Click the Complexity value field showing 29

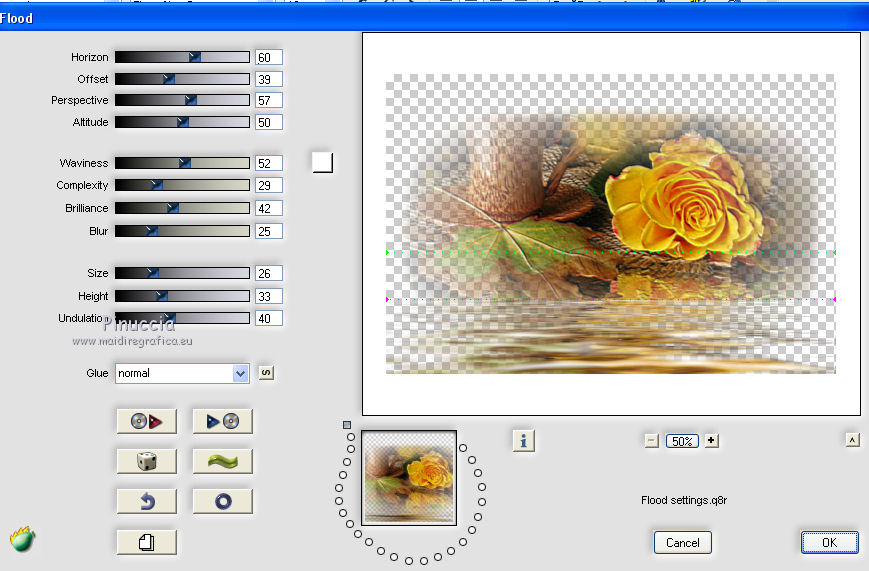point(269,185)
